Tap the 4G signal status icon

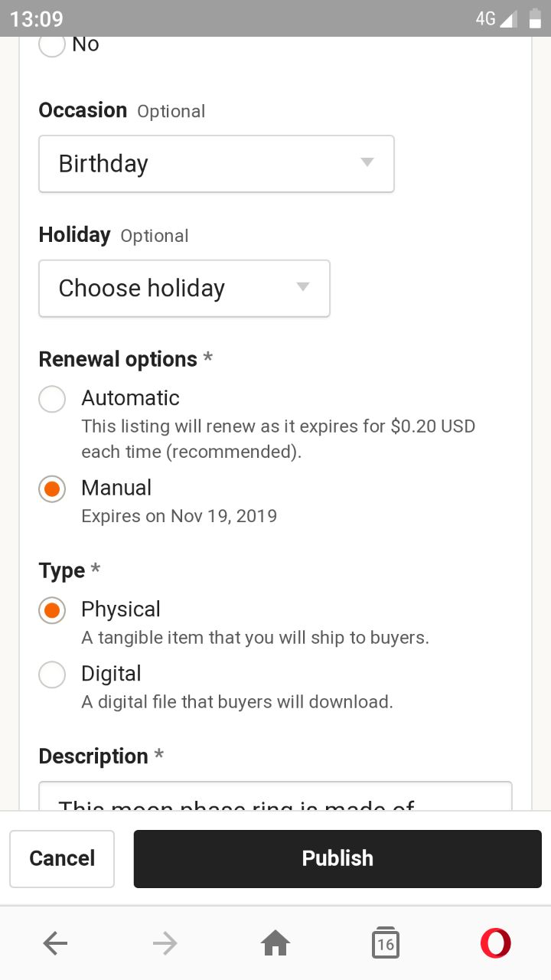[496, 18]
